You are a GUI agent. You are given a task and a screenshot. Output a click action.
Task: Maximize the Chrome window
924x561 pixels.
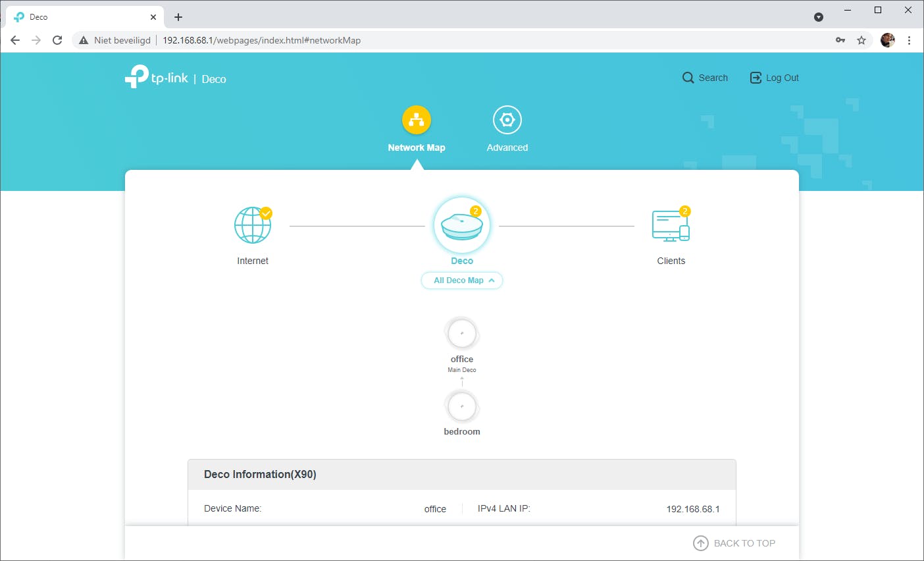pos(878,10)
